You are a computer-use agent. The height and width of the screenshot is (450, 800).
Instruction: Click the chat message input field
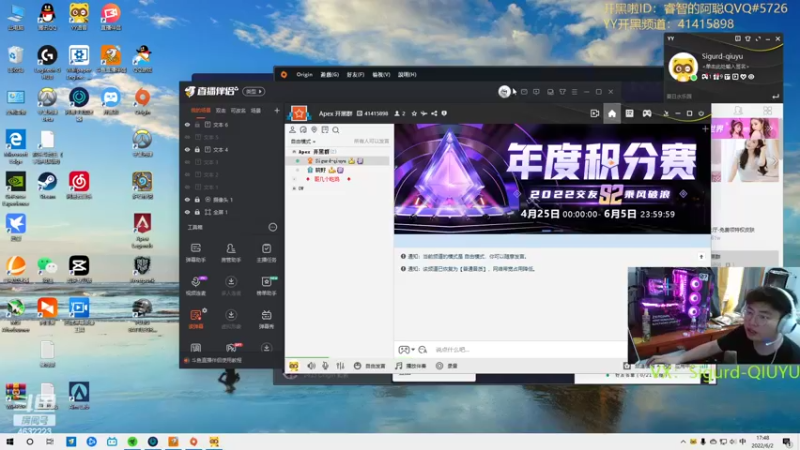pos(528,349)
